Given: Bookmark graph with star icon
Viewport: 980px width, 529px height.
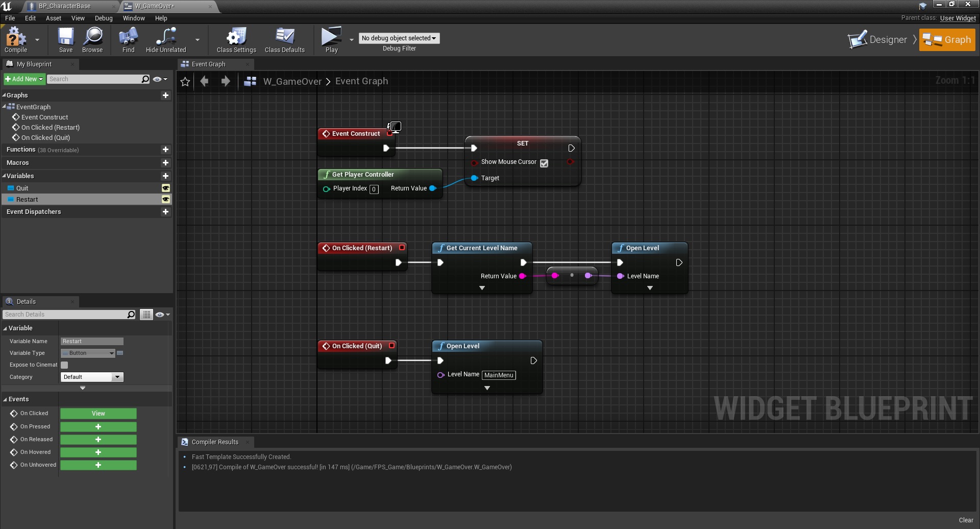Looking at the screenshot, I should (185, 82).
